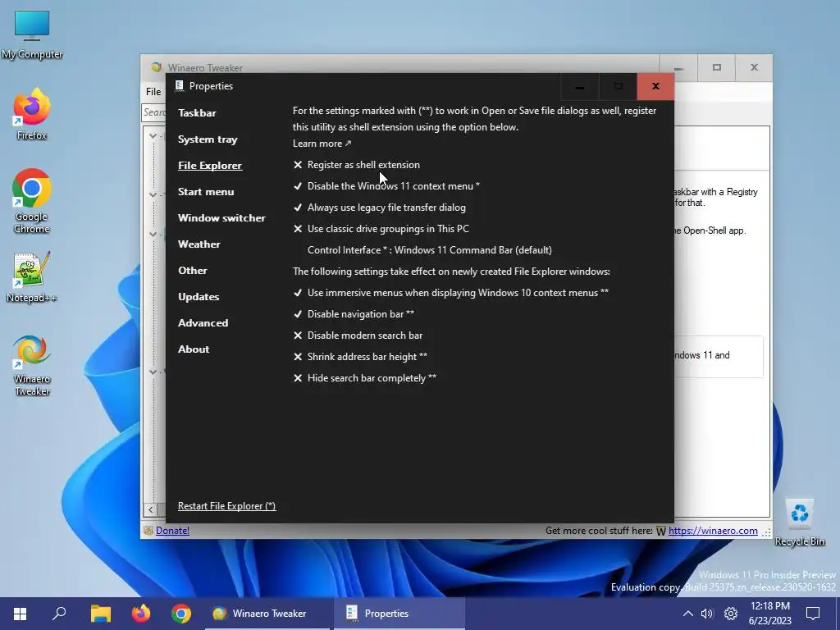
Task: Toggle Always use legacy file transfer dialog
Action: click(x=379, y=208)
